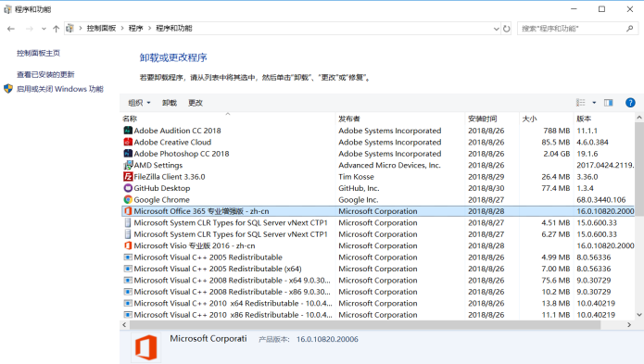This screenshot has width=644, height=364.
Task: Click the window title bar icon
Action: coord(7,9)
